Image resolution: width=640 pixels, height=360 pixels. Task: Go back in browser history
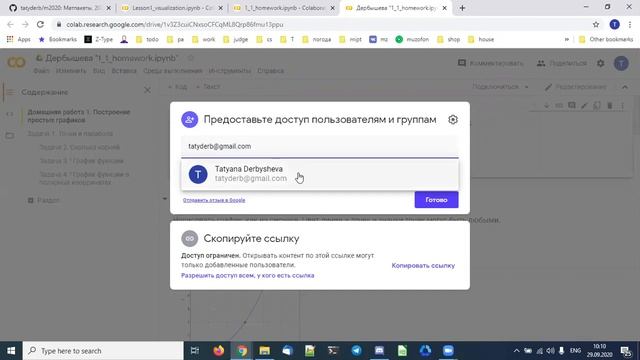pyautogui.click(x=10, y=24)
